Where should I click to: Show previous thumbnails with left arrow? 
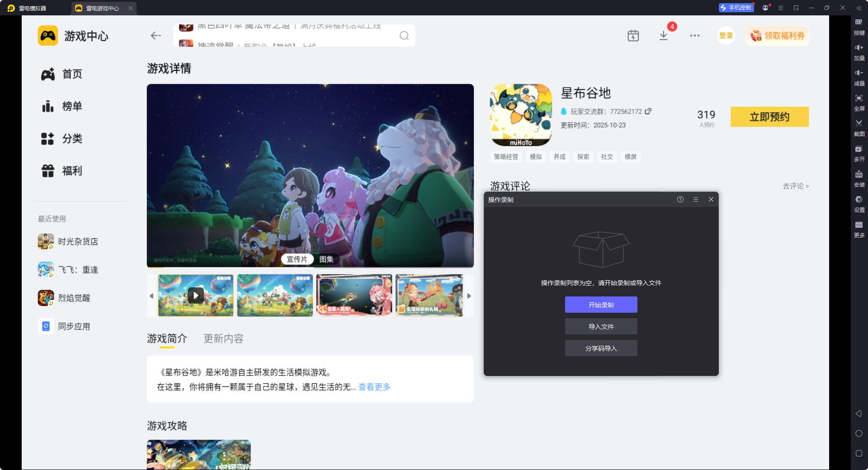[151, 296]
